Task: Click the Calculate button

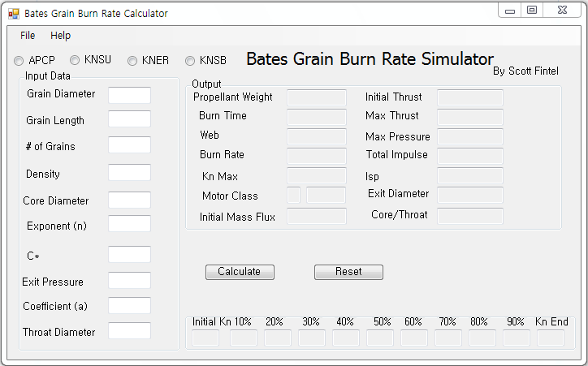Action: [240, 272]
